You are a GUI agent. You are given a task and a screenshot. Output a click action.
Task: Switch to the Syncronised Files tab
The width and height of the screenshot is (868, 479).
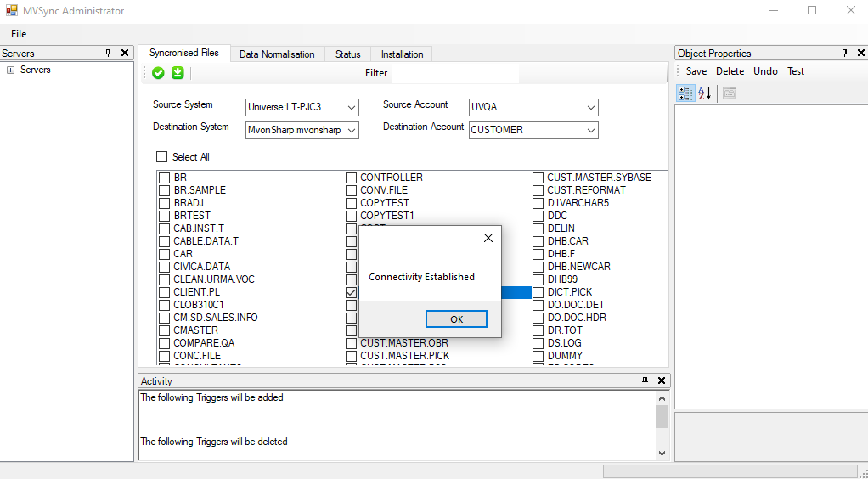[183, 53]
